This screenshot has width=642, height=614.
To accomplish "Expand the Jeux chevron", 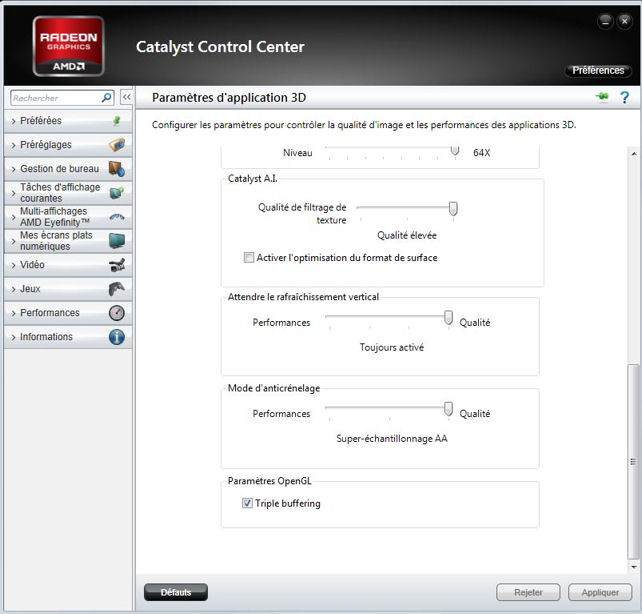I will 14,289.
